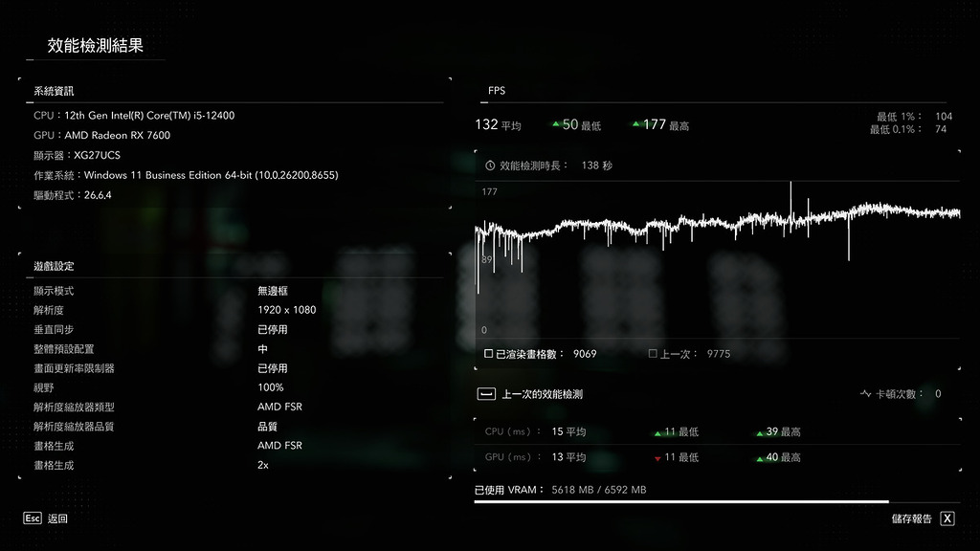This screenshot has width=980, height=551.
Task: Click the green arrow beside minimum FPS 50
Action: pyautogui.click(x=556, y=124)
